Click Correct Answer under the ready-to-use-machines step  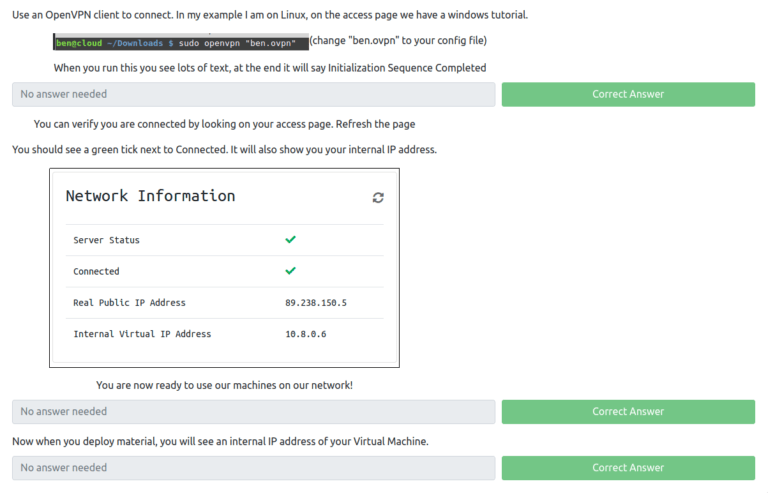pyautogui.click(x=628, y=412)
